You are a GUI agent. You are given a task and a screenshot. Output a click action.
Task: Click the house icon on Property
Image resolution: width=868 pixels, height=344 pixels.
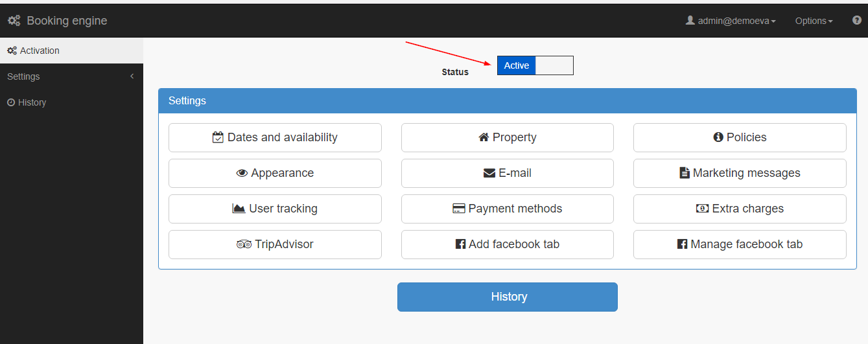pos(484,137)
